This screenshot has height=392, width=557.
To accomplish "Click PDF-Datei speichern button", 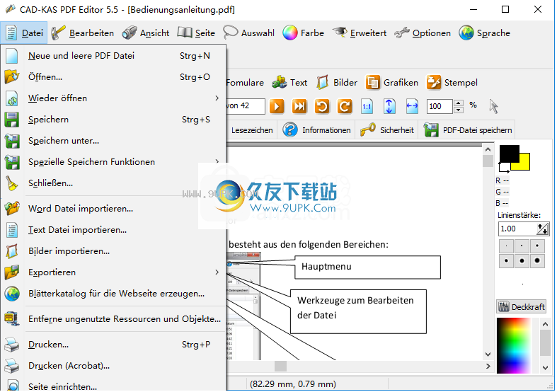I will [x=468, y=130].
